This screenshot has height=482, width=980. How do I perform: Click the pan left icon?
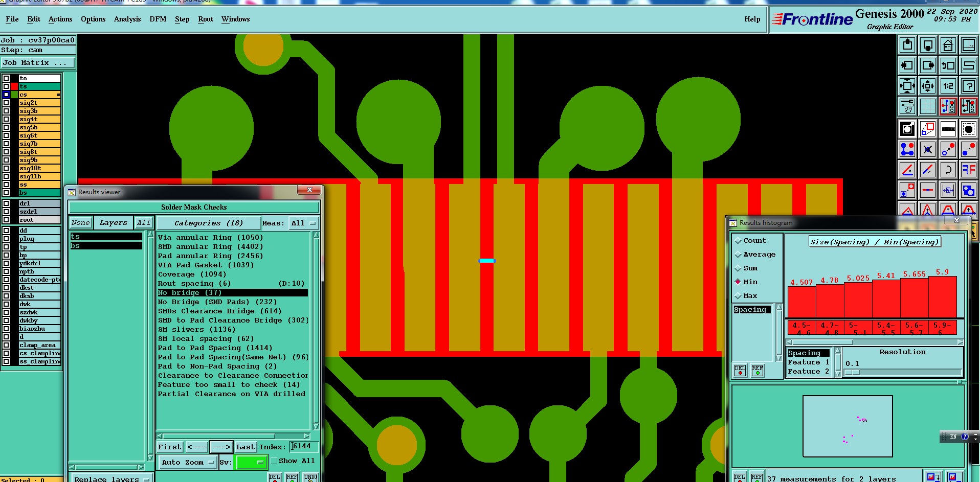[907, 65]
